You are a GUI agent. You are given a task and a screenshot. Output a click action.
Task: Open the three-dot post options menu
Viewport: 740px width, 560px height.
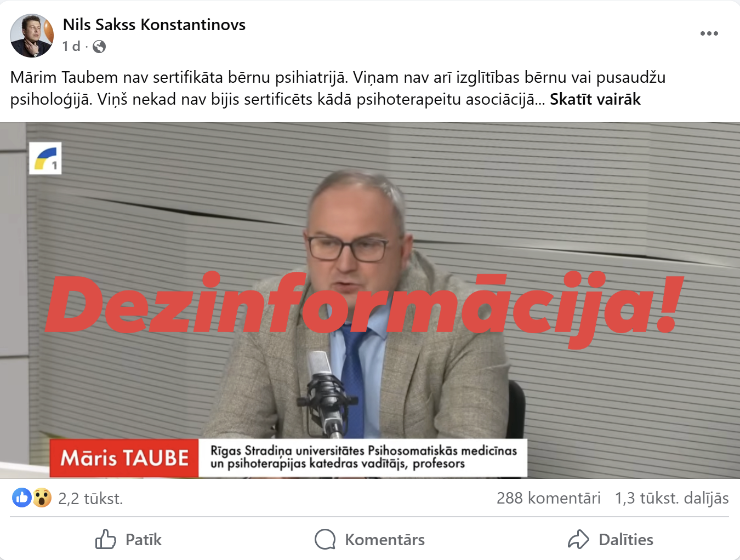(709, 33)
